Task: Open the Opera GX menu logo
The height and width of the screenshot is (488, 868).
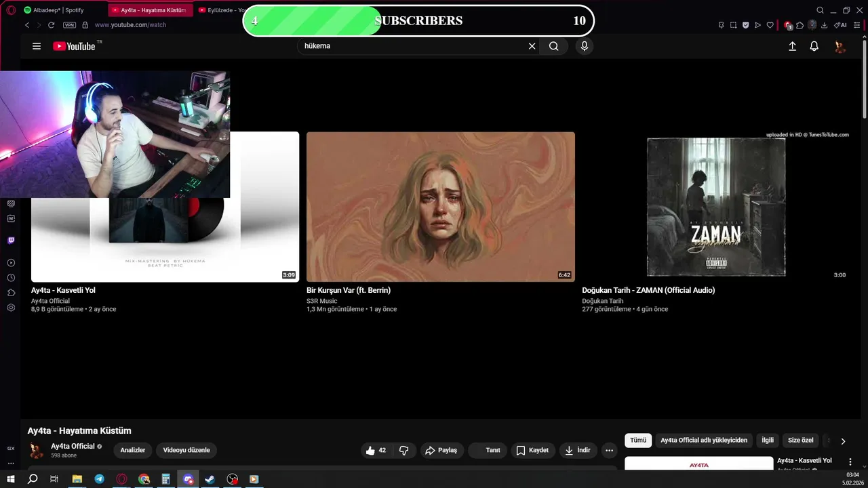Action: tap(11, 10)
